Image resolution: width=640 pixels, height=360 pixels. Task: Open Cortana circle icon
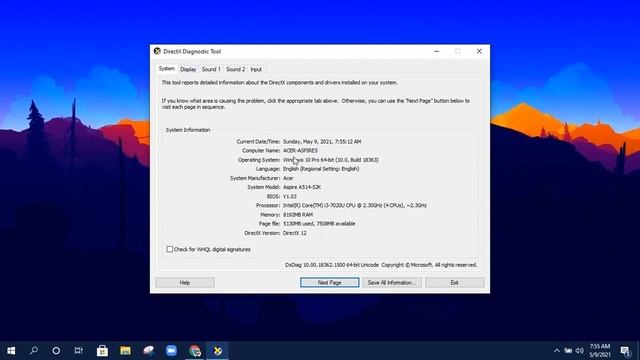click(56, 351)
